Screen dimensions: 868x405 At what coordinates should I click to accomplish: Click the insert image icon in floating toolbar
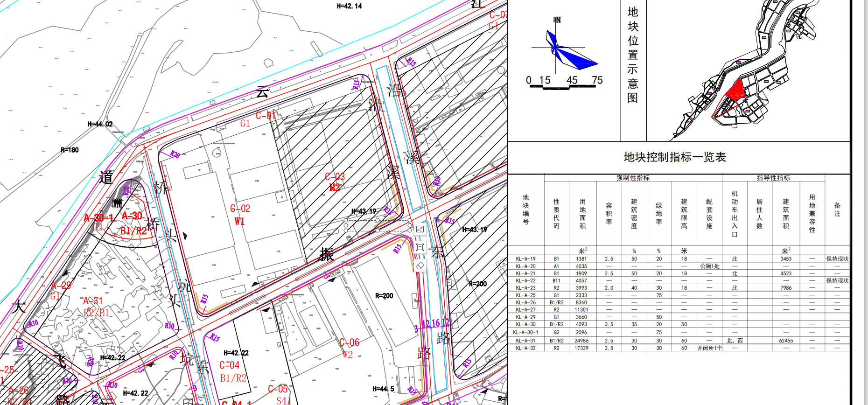click(420, 229)
